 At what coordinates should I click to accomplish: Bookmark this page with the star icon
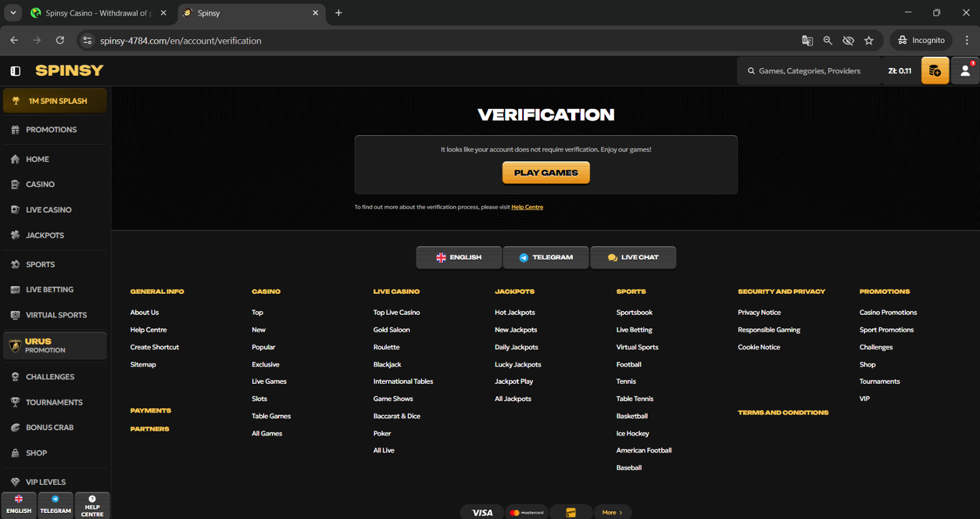869,40
